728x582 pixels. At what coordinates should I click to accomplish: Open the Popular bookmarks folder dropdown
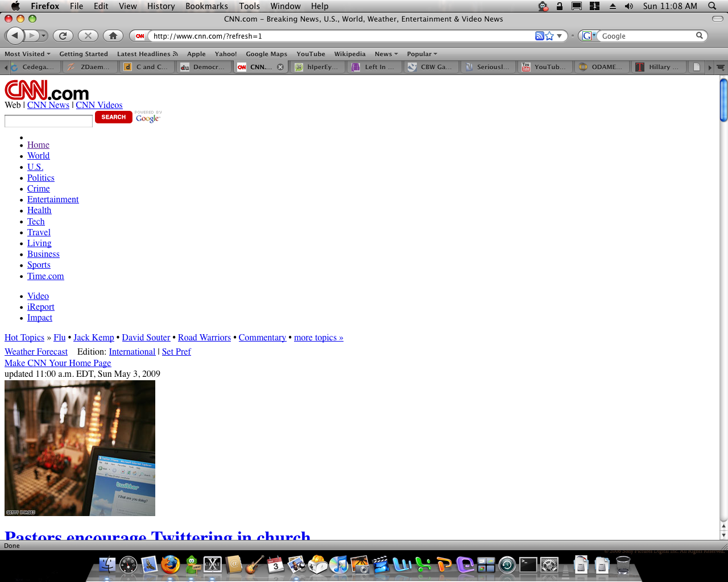click(422, 54)
